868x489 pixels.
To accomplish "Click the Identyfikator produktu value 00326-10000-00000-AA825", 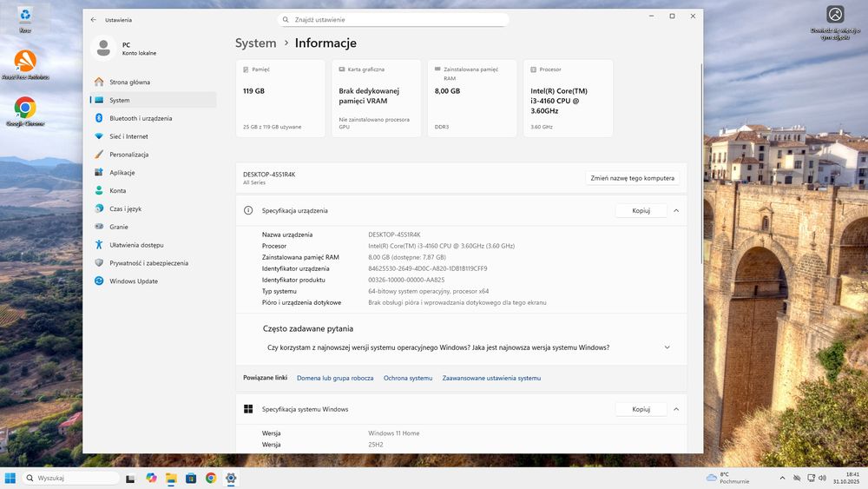I will pyautogui.click(x=406, y=280).
